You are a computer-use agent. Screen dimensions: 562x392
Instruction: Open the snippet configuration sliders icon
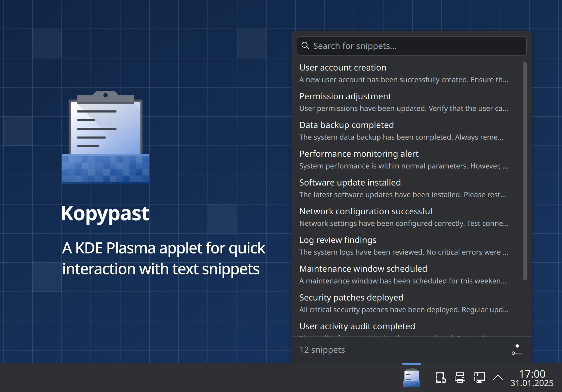click(x=517, y=350)
